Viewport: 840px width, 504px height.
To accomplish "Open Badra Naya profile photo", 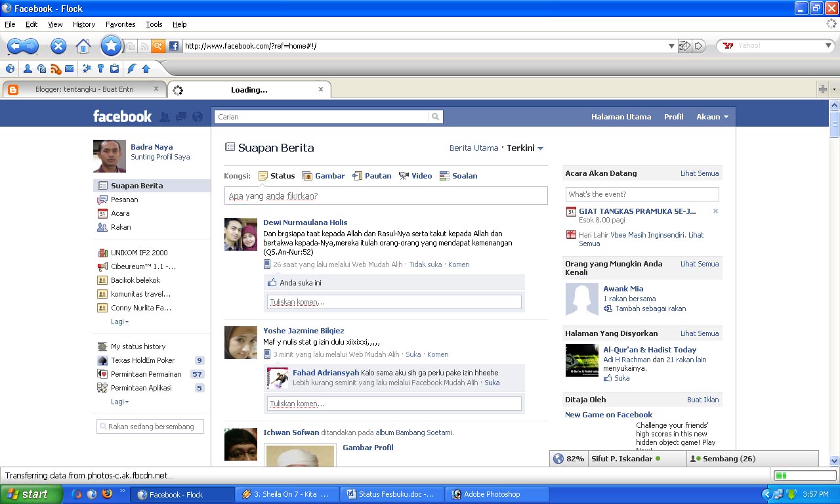I will click(110, 156).
